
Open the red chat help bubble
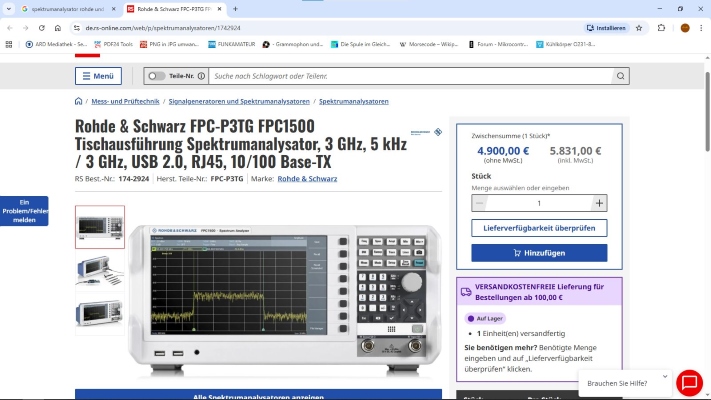[x=689, y=383]
